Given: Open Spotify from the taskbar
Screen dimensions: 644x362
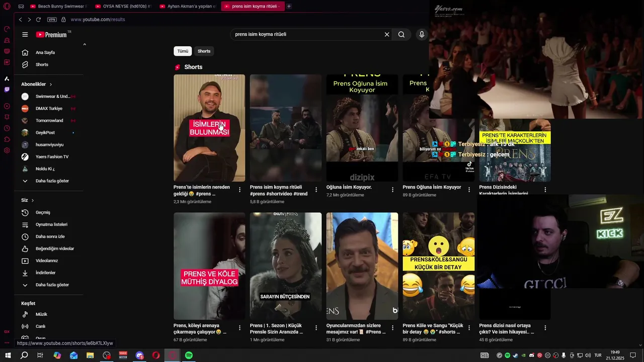Looking at the screenshot, I should [x=189, y=355].
